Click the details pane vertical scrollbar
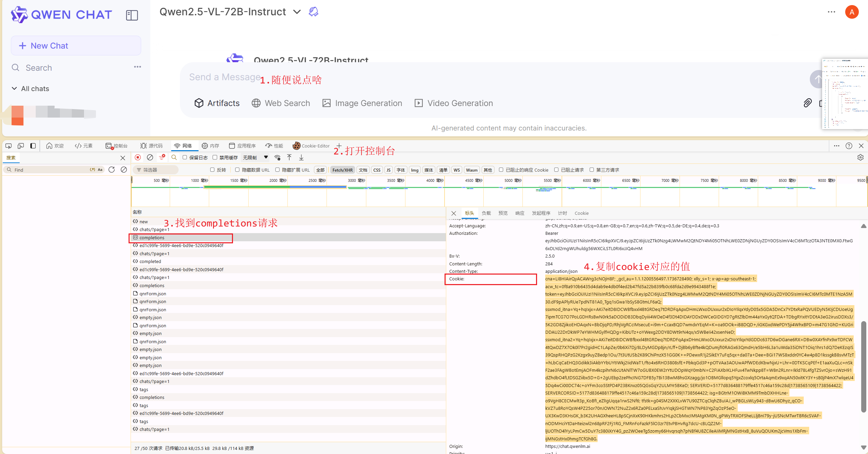Screen dimensions: 868x454 864,366
